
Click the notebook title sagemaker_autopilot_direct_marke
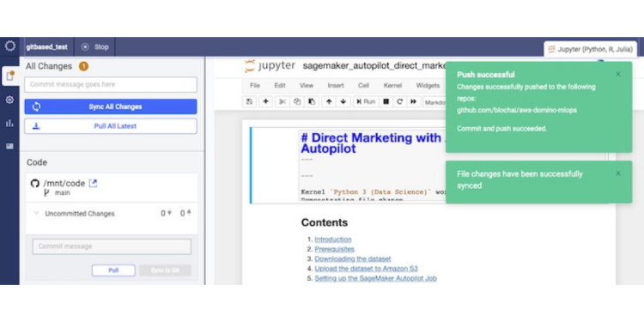[x=374, y=66]
